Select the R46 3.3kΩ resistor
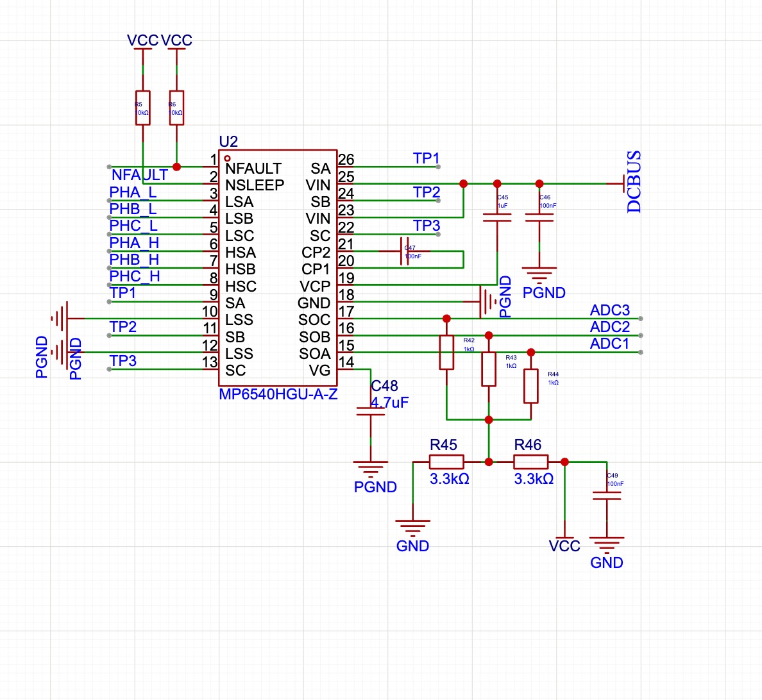Viewport: 762px width, 700px height. (531, 462)
